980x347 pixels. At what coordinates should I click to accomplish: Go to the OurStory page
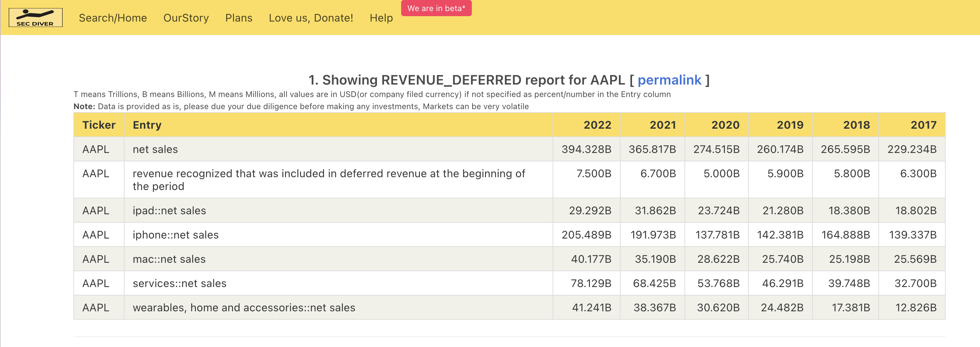tap(186, 18)
